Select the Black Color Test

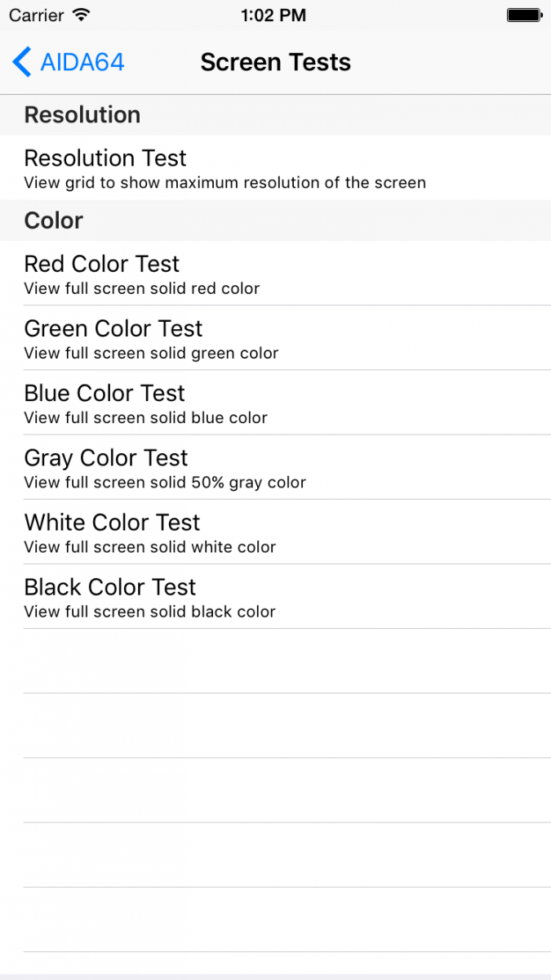click(110, 586)
